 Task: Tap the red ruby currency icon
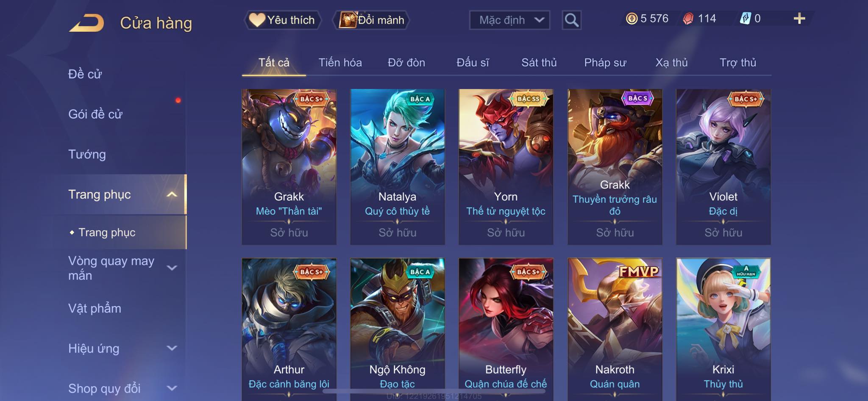[688, 19]
